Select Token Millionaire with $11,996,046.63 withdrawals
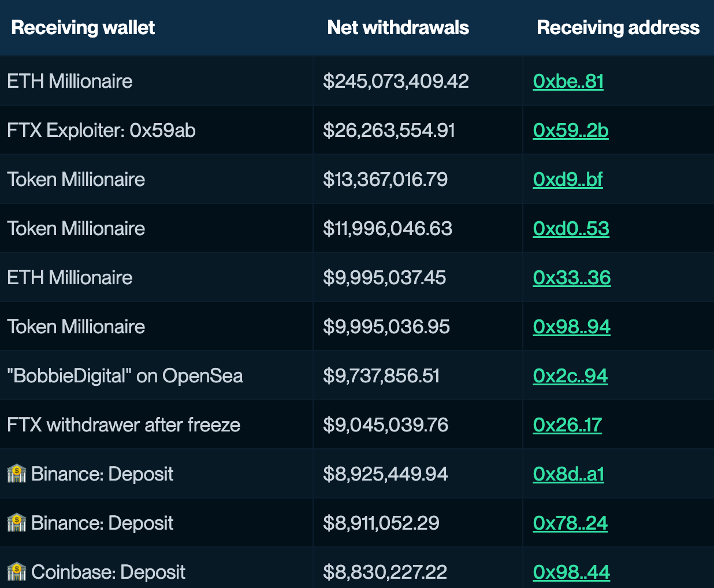 tap(76, 229)
